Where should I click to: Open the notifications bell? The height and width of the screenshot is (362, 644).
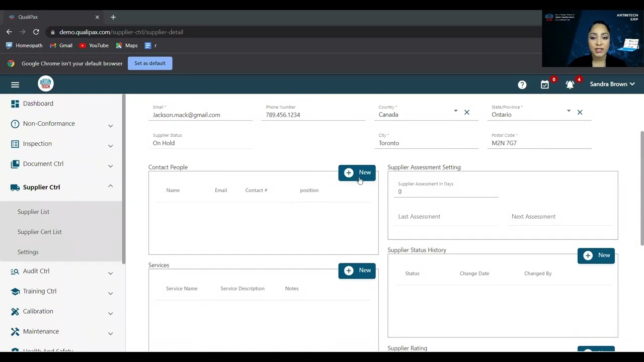pyautogui.click(x=570, y=85)
